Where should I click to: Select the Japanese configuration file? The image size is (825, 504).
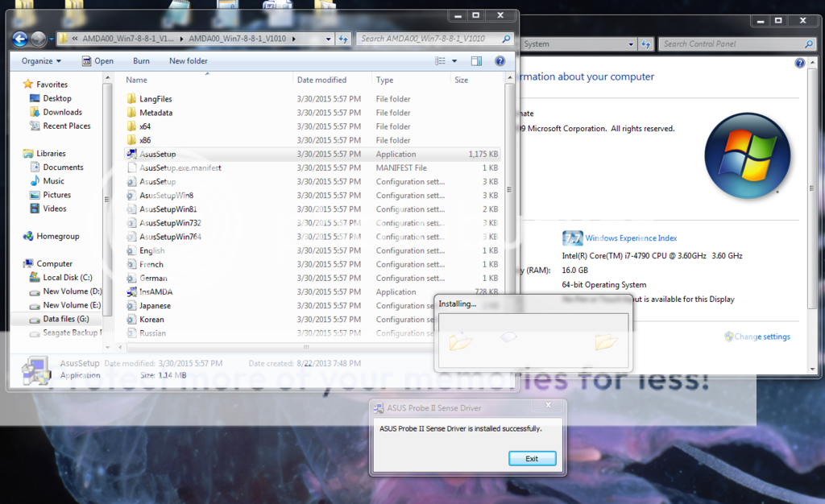point(155,305)
